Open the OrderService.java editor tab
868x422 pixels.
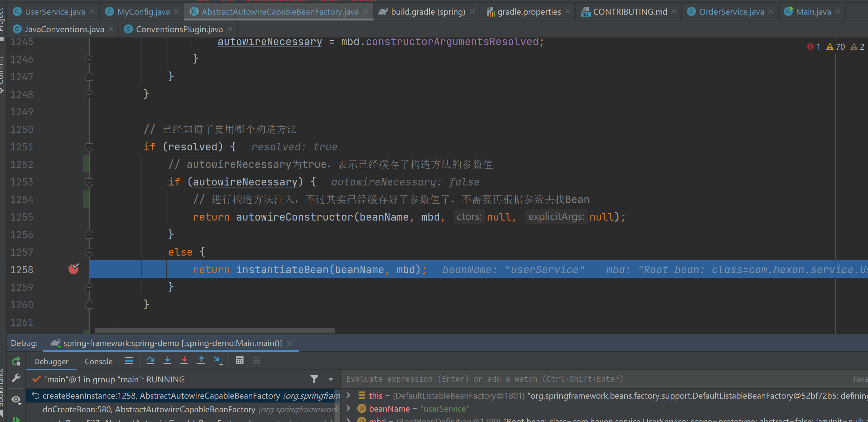coord(731,12)
